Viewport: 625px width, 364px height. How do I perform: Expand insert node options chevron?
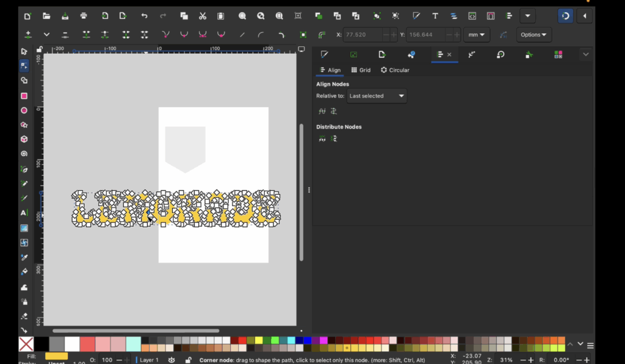click(x=46, y=35)
